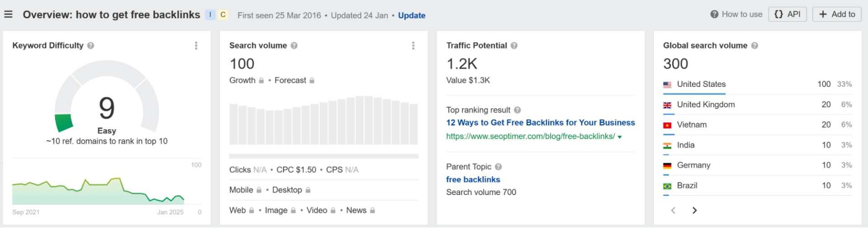Click the Global search volume help icon
868x228 pixels.
[x=755, y=46]
